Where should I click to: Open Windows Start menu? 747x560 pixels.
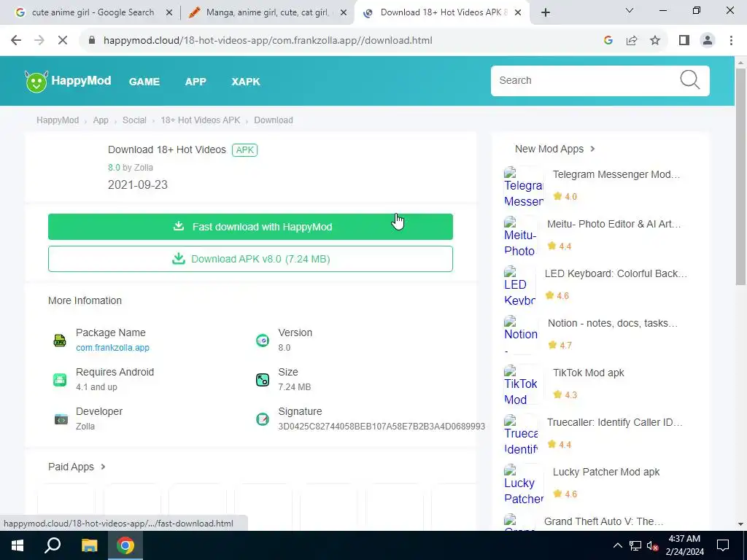[x=18, y=545]
